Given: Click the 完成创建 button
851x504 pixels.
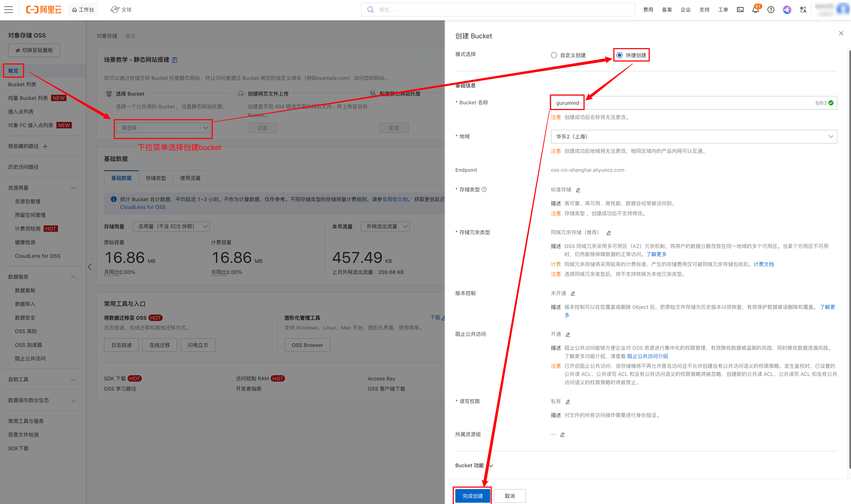Looking at the screenshot, I should click(472, 496).
